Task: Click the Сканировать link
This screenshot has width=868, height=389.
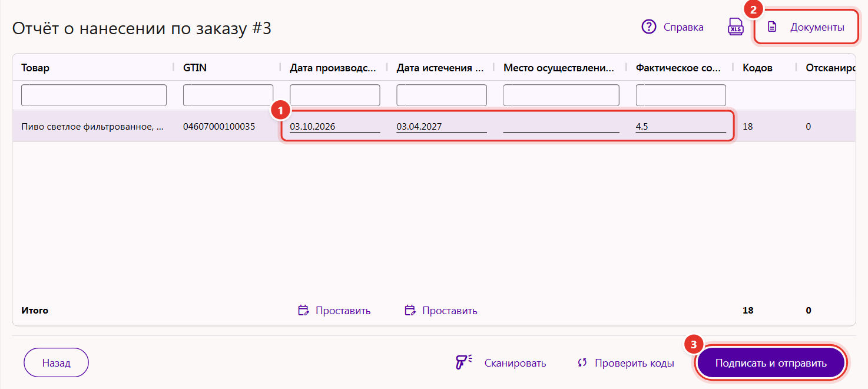Action: pos(515,363)
